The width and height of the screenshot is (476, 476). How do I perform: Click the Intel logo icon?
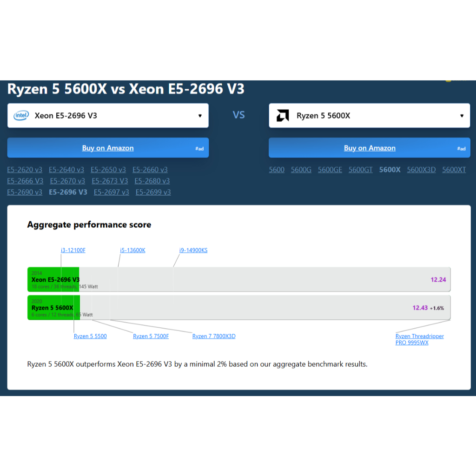20,115
